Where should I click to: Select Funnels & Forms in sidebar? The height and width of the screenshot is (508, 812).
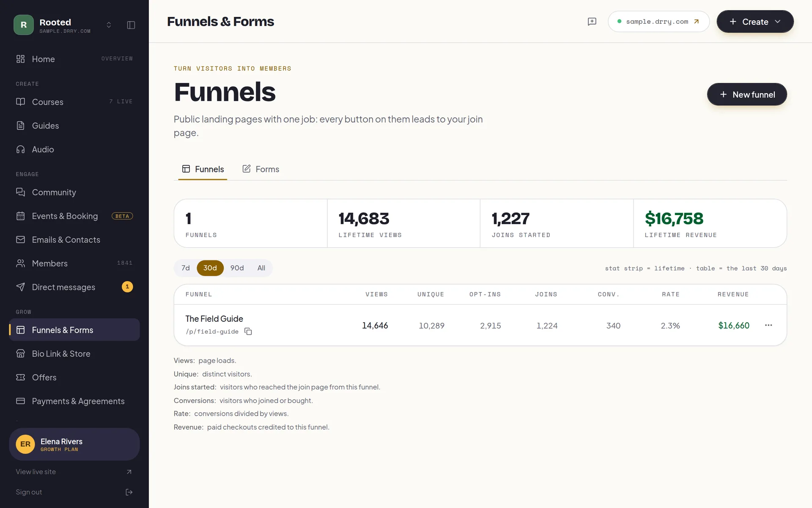tap(74, 330)
